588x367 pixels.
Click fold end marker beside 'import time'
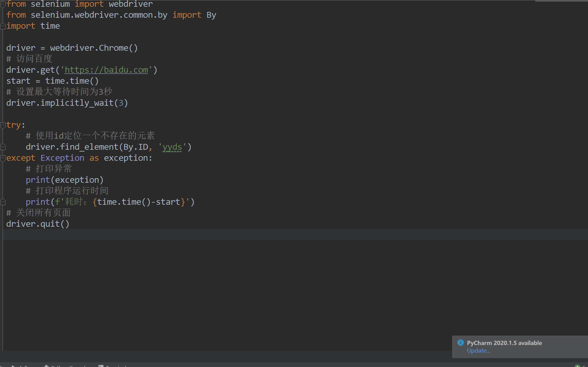[3, 26]
